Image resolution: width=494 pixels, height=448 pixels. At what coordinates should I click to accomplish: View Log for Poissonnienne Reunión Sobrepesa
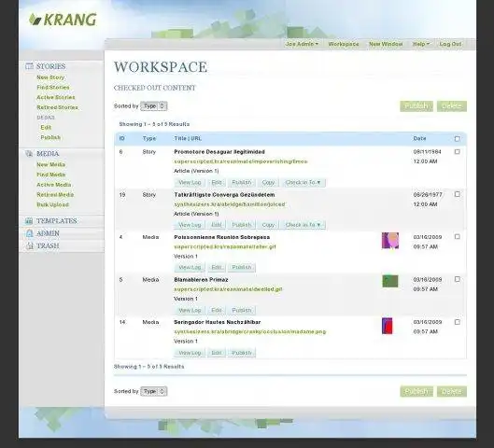tap(190, 267)
